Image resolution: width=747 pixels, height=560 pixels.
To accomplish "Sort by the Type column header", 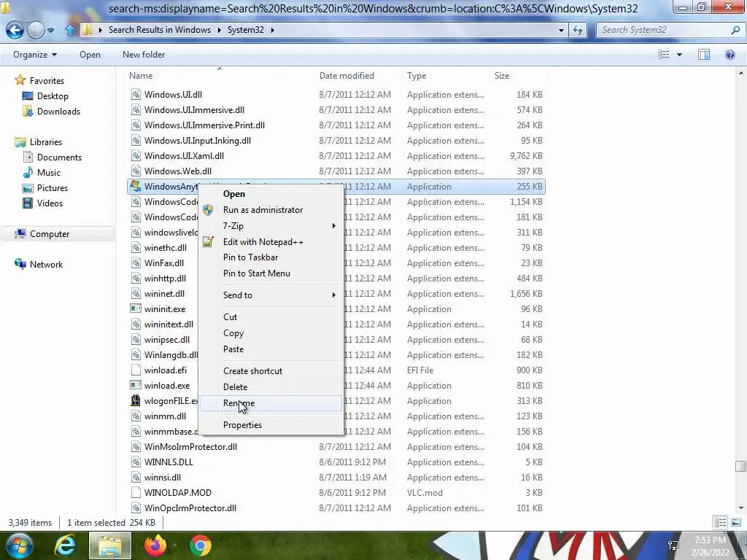I will (x=417, y=76).
